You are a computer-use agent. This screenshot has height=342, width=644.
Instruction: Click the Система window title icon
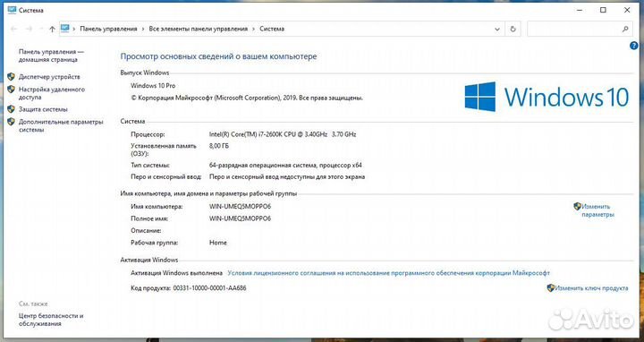pyautogui.click(x=12, y=10)
